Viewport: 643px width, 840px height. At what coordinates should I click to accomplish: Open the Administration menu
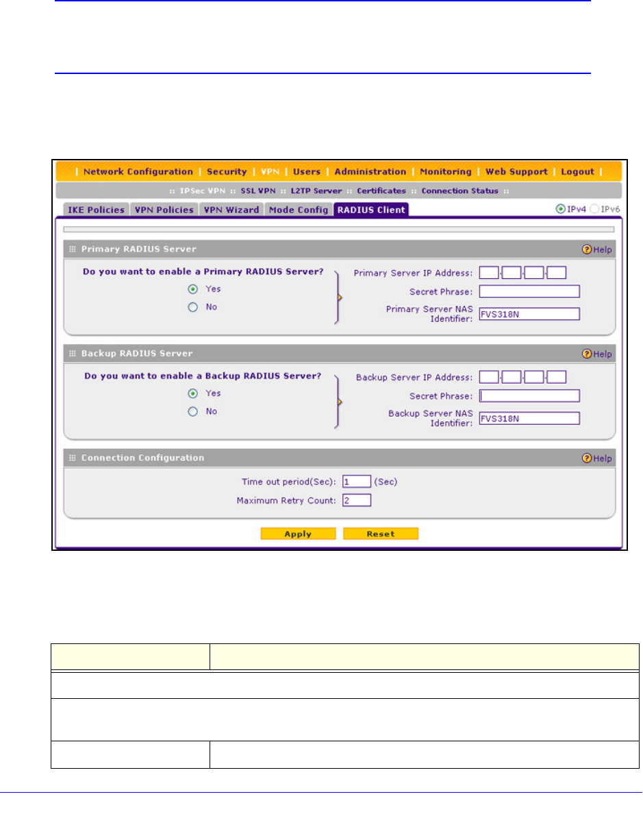tap(370, 172)
